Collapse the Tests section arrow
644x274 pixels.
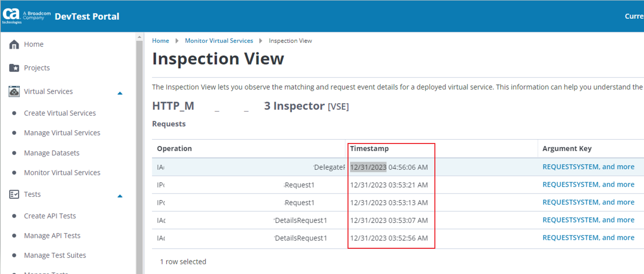120,196
